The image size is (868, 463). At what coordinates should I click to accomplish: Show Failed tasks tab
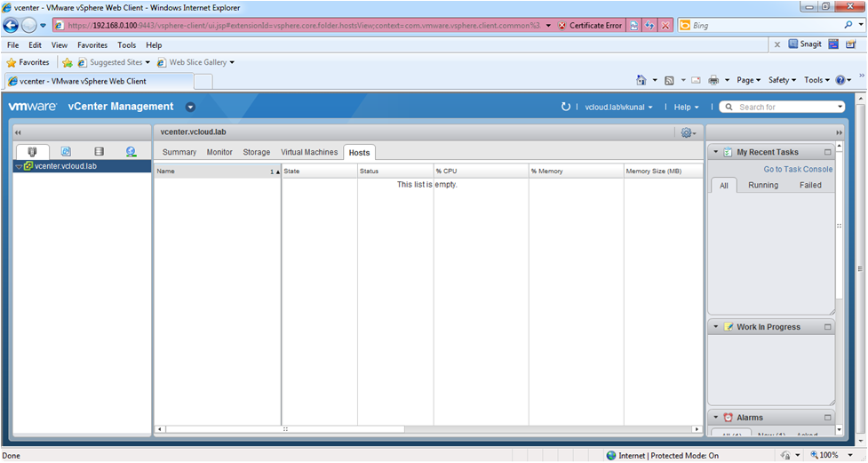pos(810,185)
